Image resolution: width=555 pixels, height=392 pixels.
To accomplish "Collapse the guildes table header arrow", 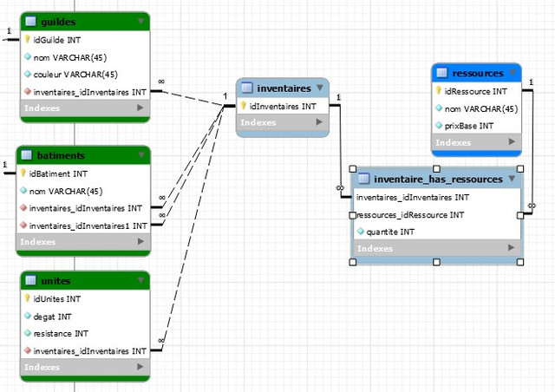I will [140, 21].
